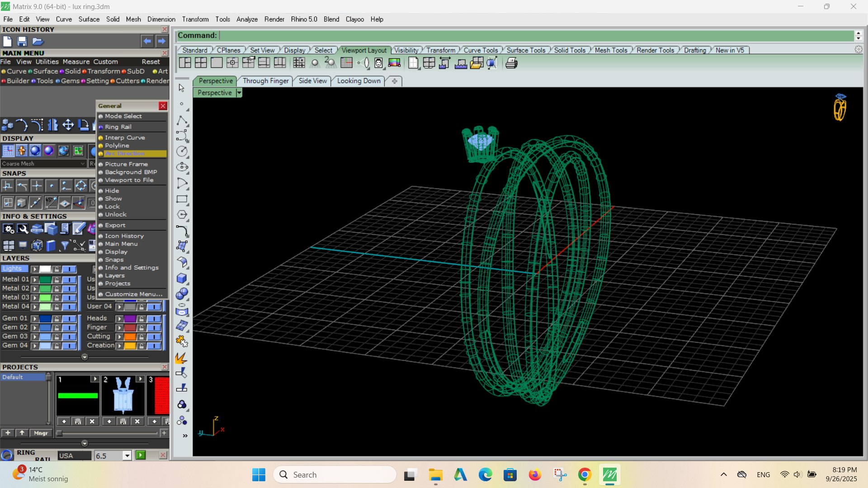
Task: Open the ring size 6.5 dropdown
Action: [x=127, y=455]
